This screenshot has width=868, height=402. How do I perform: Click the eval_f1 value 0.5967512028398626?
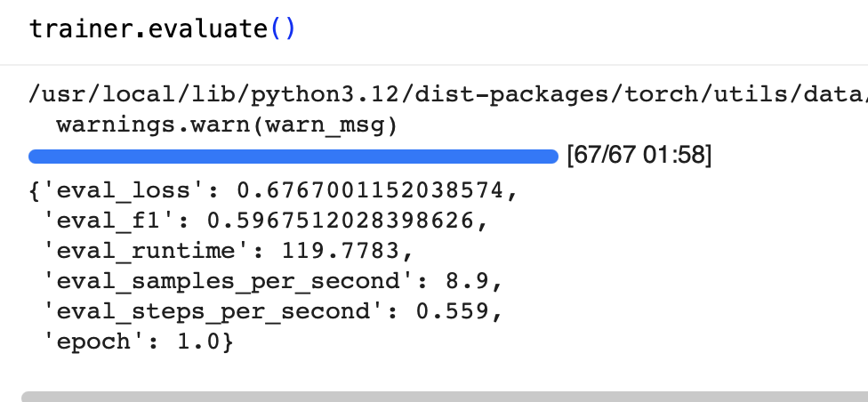[x=347, y=220]
